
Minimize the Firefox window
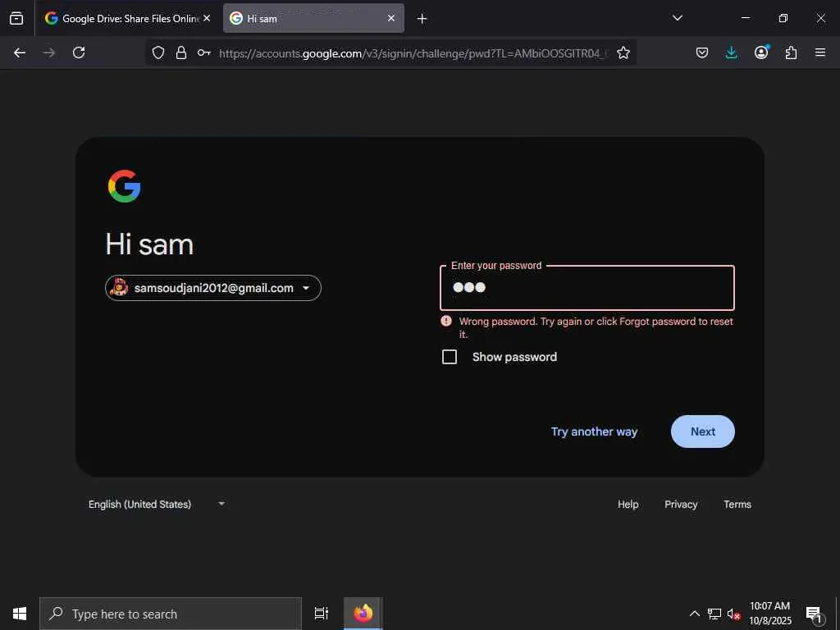[x=745, y=18]
